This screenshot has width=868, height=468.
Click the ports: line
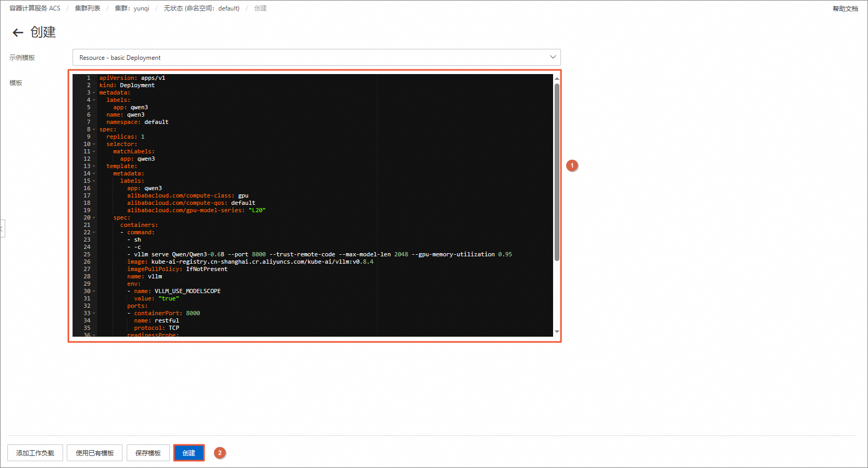coord(138,306)
